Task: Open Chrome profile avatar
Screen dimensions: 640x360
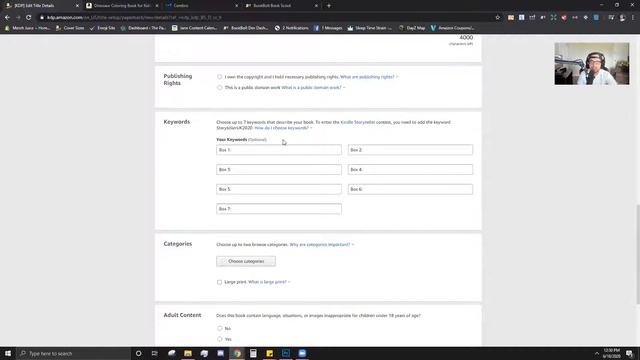Action: tap(622, 18)
